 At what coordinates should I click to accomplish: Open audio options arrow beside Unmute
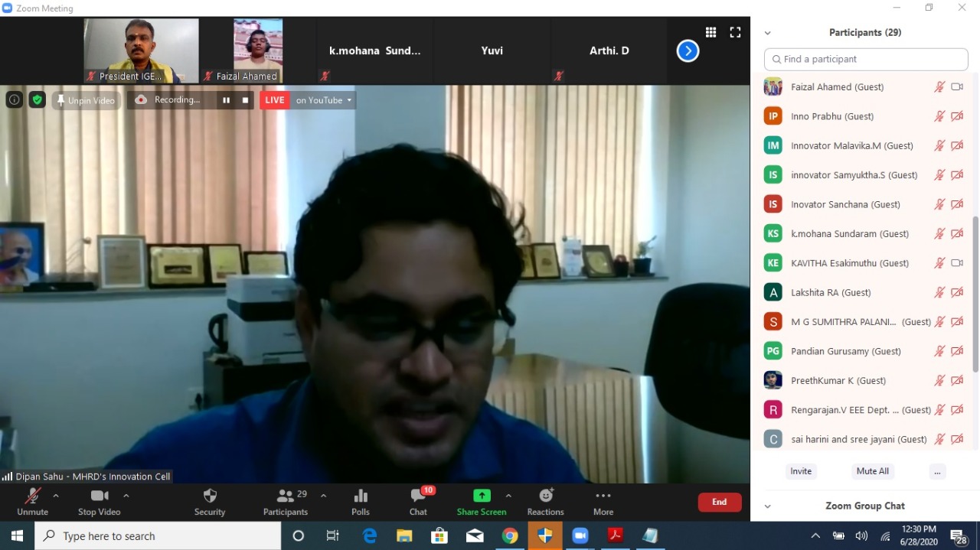[56, 496]
